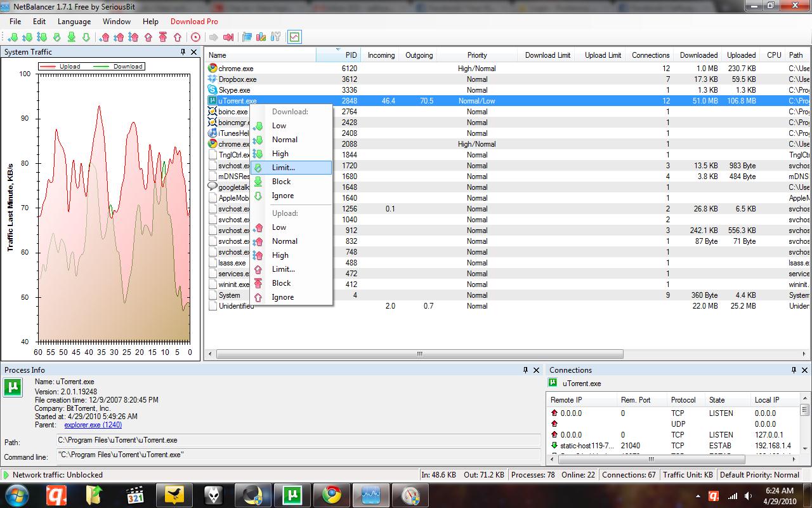Viewport: 812px width, 508px height.
Task: Click the toolbar's Download Block icon
Action: click(x=72, y=37)
